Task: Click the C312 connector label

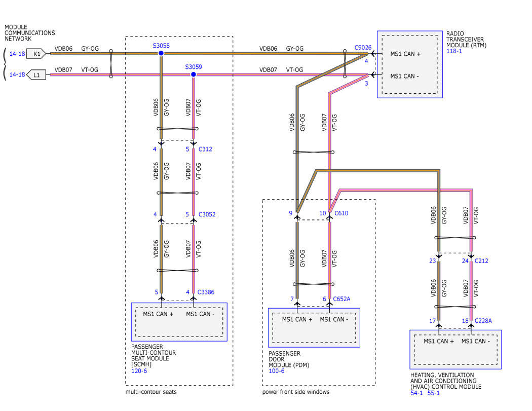Action: click(205, 150)
